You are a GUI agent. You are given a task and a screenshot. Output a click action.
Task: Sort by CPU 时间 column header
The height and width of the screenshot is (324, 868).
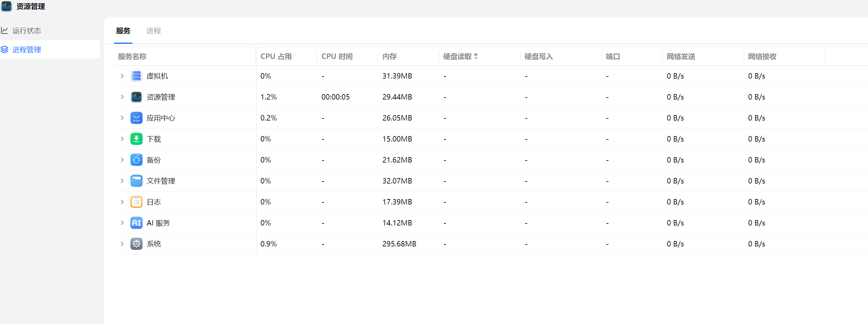(337, 57)
